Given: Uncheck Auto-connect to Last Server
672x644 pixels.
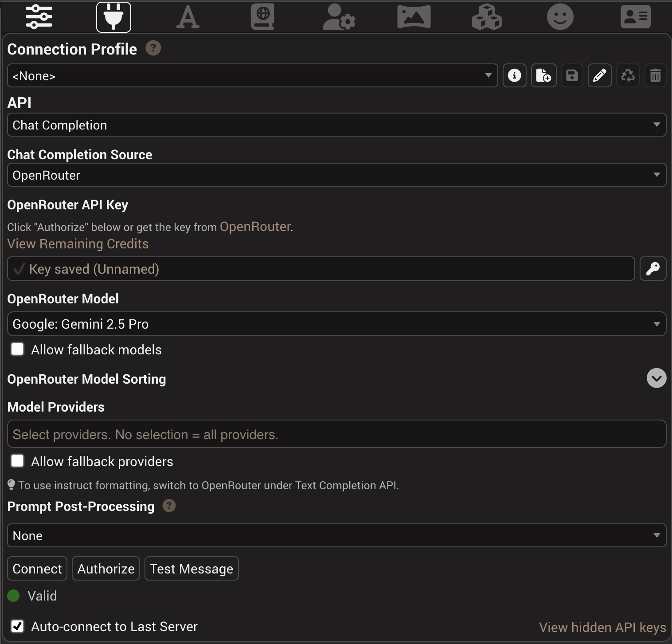Looking at the screenshot, I should (18, 626).
